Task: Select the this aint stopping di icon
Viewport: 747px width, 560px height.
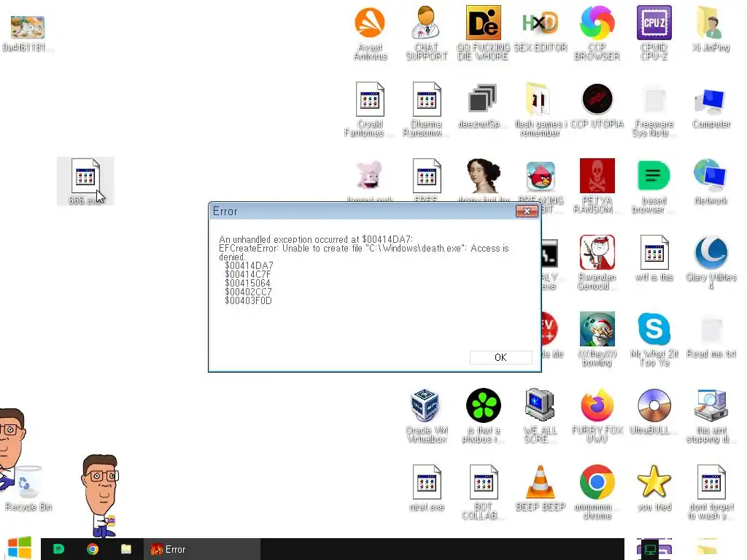Action: tap(711, 416)
